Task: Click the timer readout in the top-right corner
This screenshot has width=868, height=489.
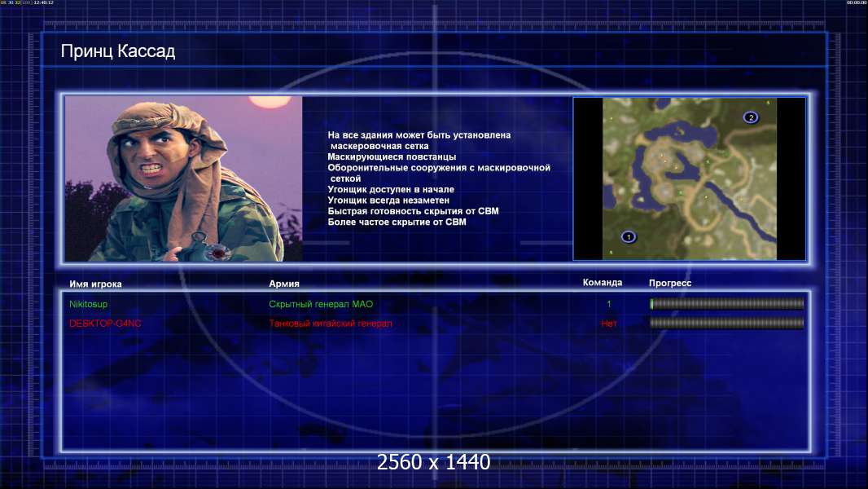Action: point(857,2)
